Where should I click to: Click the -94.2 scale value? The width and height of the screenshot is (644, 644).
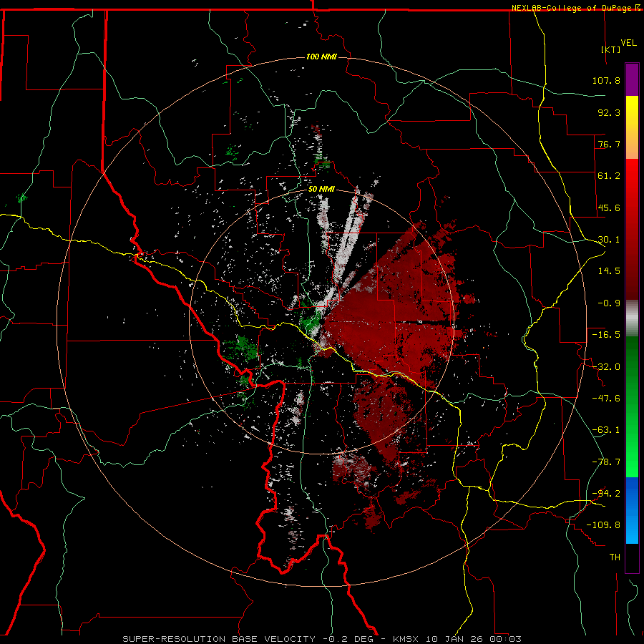606,494
